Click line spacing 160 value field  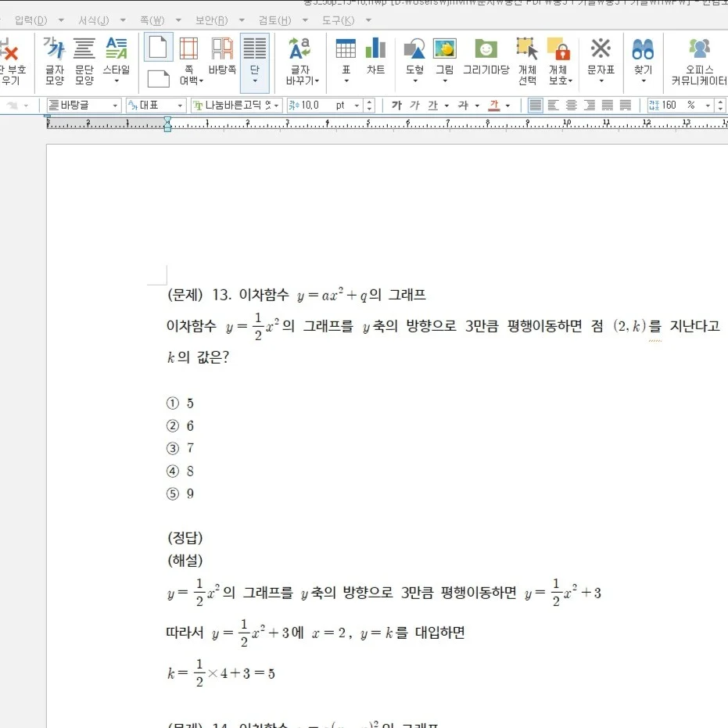669,106
